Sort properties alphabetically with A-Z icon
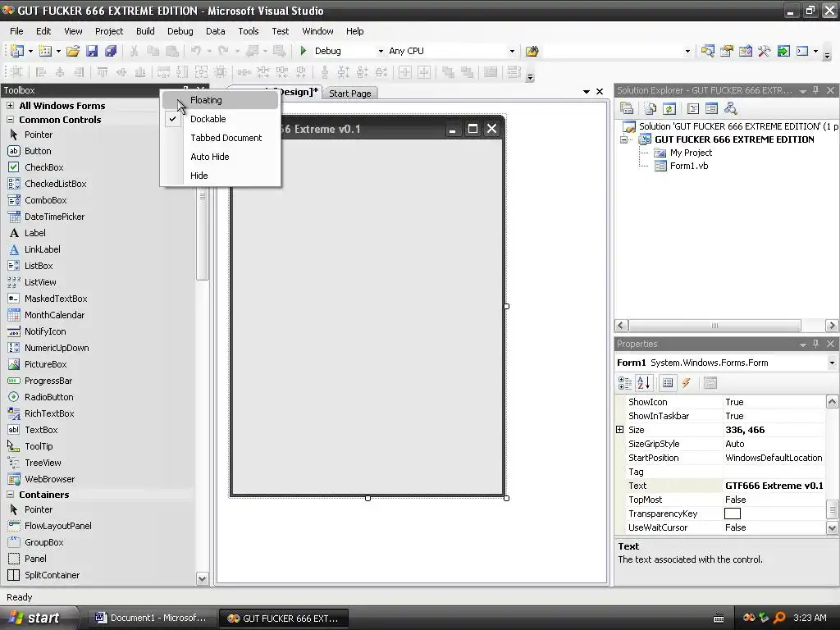This screenshot has height=630, width=840. (643, 383)
